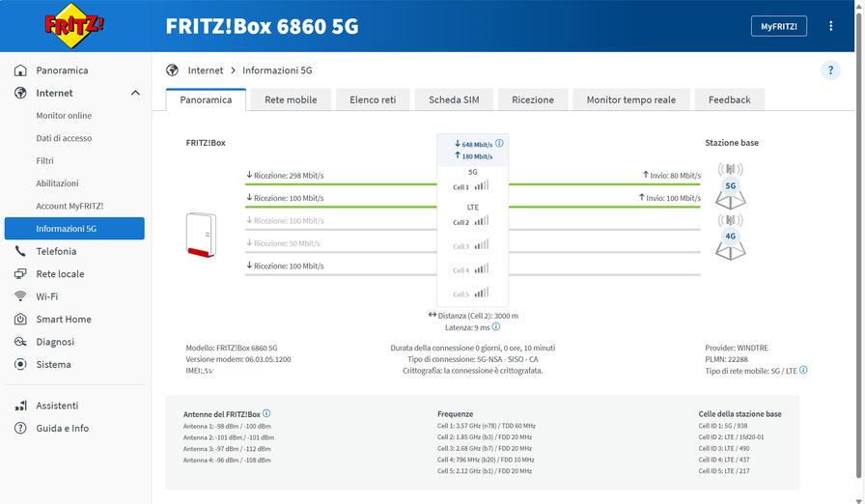Click Cell 3 signal bars icon
Image resolution: width=865 pixels, height=504 pixels.
point(482,244)
